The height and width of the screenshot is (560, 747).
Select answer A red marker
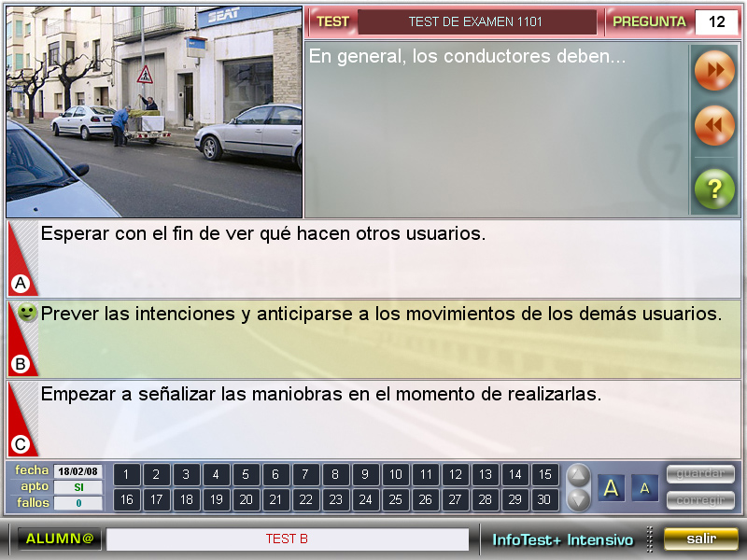[21, 283]
